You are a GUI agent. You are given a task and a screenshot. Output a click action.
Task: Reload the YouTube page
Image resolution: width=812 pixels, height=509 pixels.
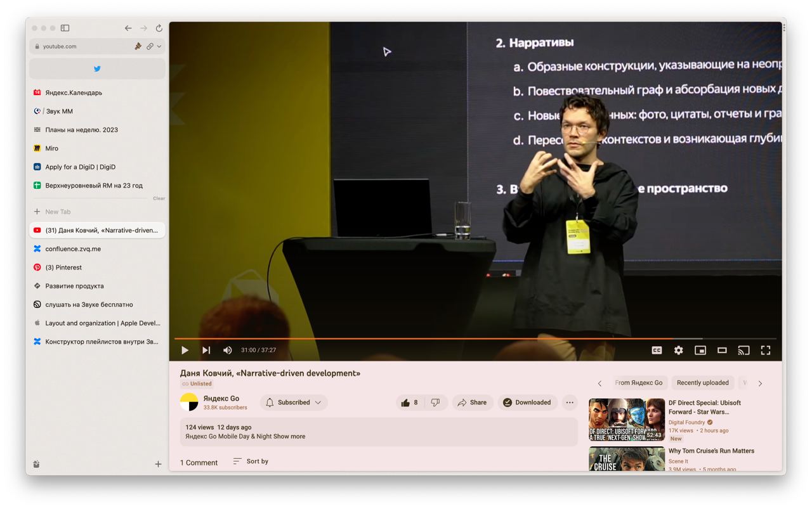click(x=159, y=28)
